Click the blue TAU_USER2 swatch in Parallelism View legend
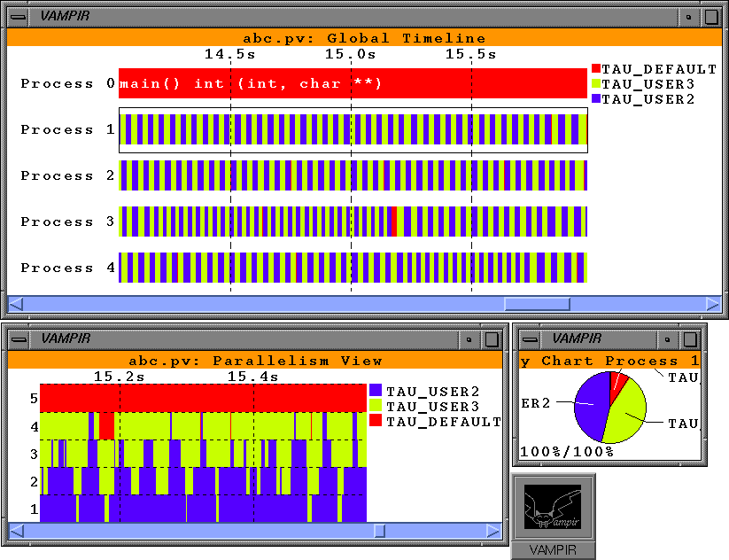This screenshot has width=729, height=560. tap(376, 391)
